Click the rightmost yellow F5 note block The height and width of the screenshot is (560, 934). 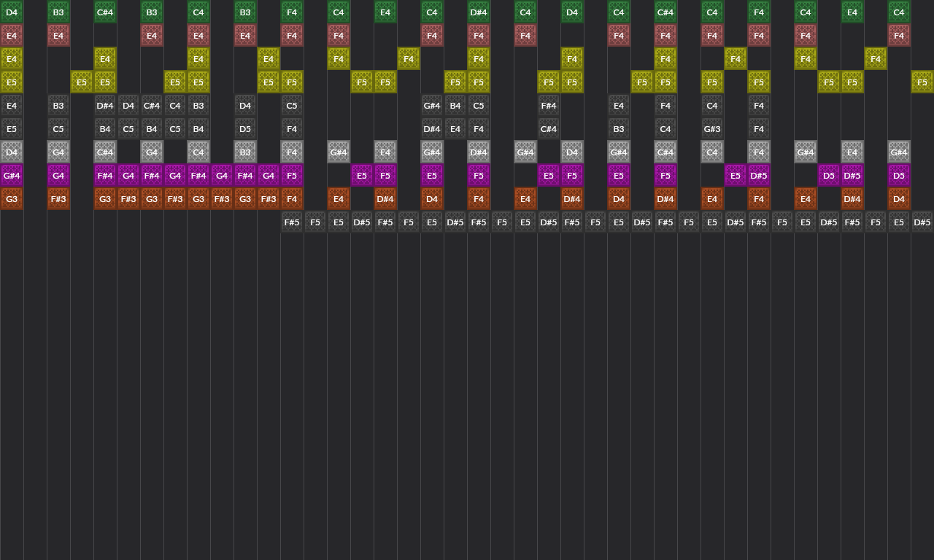pos(922,82)
